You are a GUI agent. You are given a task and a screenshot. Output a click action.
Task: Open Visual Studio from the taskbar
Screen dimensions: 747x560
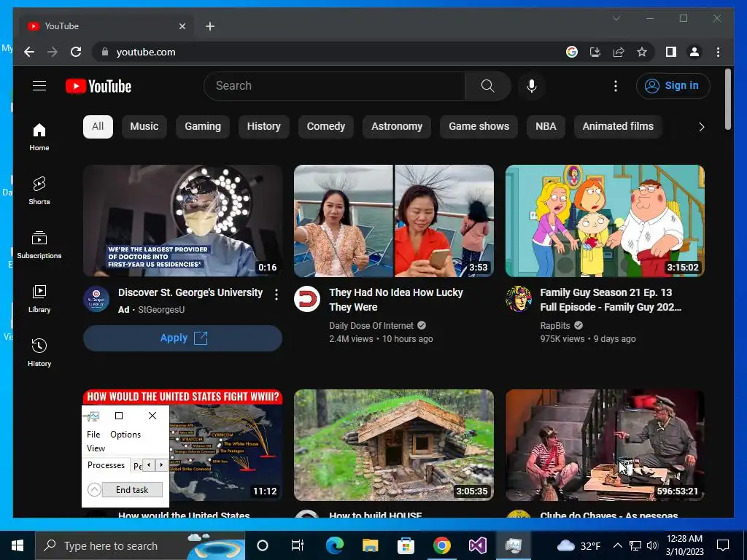coord(477,545)
